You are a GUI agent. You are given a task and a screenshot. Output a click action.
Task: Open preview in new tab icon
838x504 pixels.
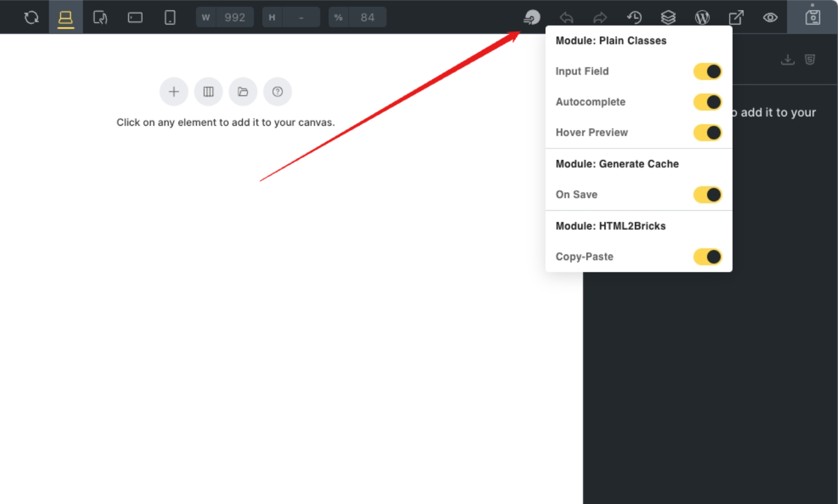tap(736, 17)
